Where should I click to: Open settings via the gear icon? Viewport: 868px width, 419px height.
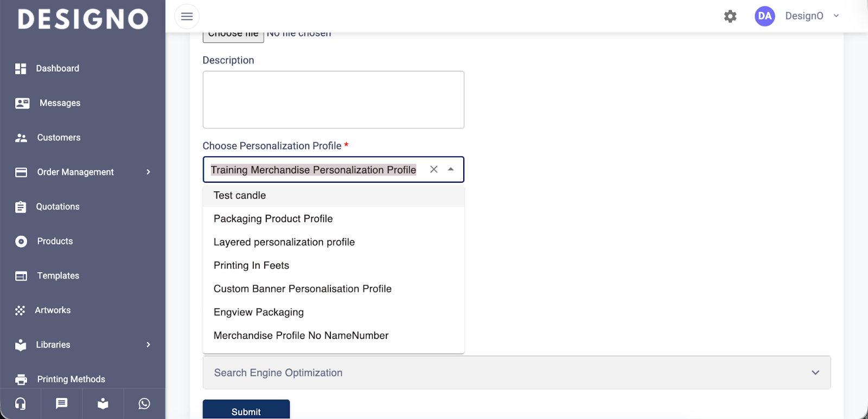point(730,16)
